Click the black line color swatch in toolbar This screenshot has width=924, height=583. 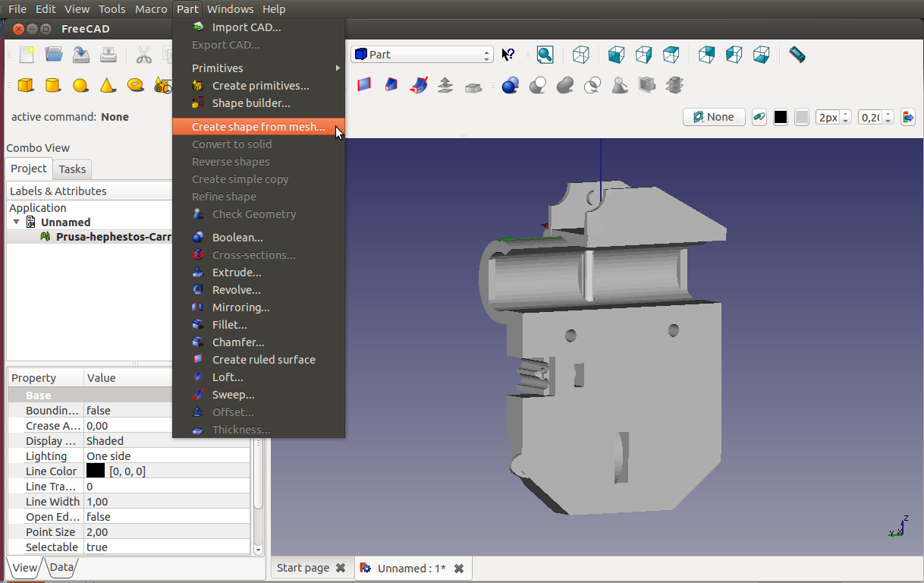(781, 117)
